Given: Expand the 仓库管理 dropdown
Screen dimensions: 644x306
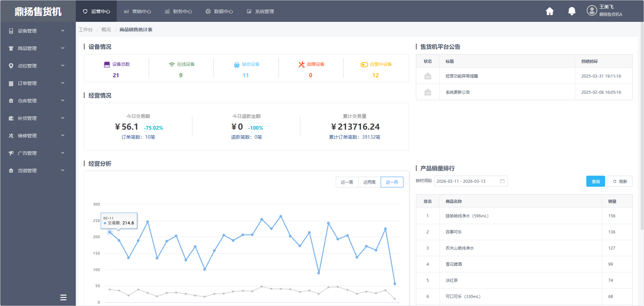Looking at the screenshot, I should coord(62,100).
